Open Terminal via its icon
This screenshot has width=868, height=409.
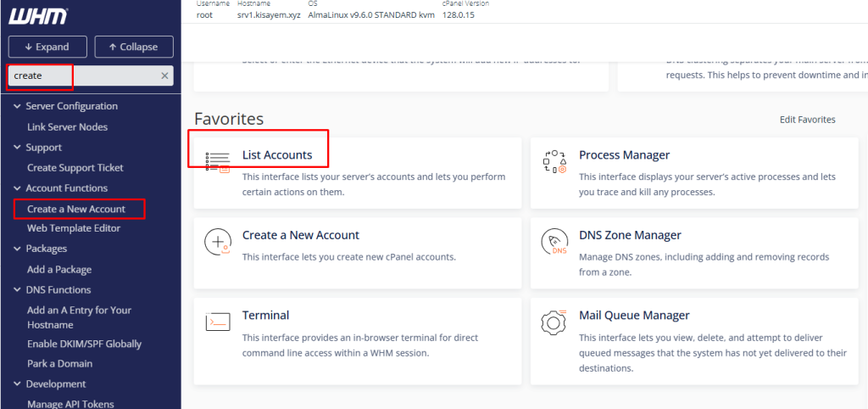218,322
